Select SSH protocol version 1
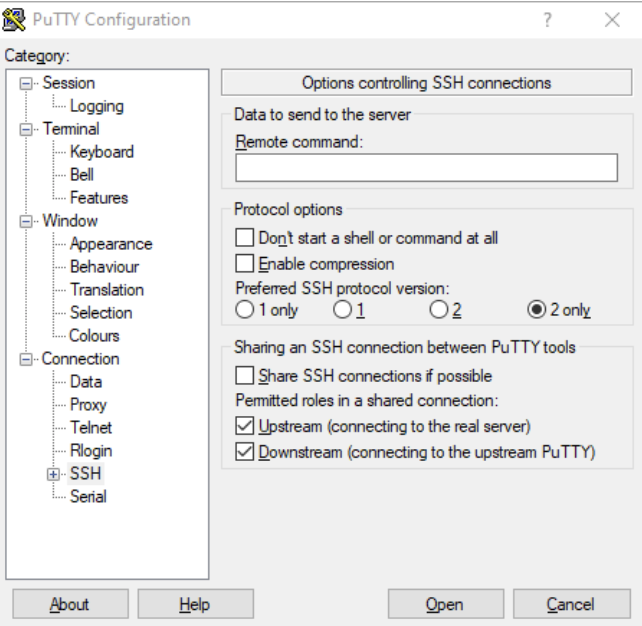 click(x=342, y=310)
